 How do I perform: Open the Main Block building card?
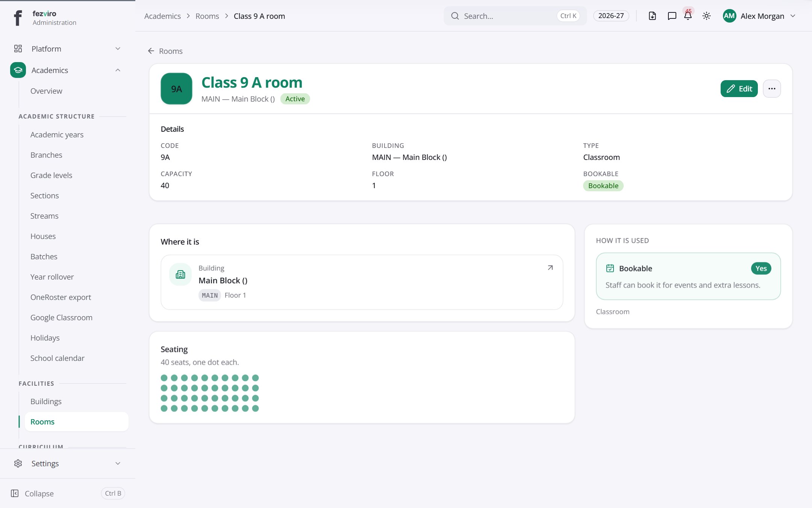coord(362,282)
